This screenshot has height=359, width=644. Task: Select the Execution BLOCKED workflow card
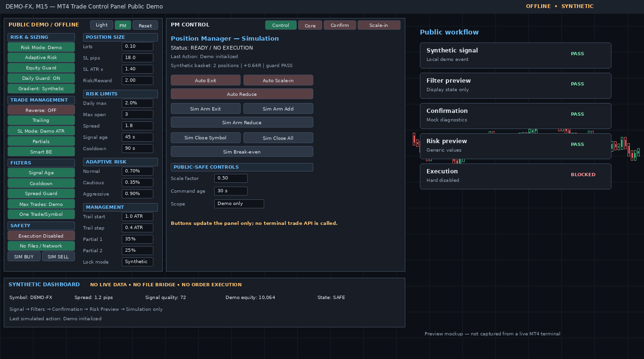point(516,177)
